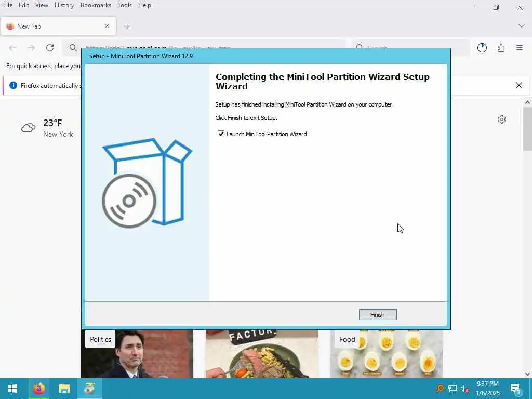Go forward with Firefox forward arrow

[31, 48]
